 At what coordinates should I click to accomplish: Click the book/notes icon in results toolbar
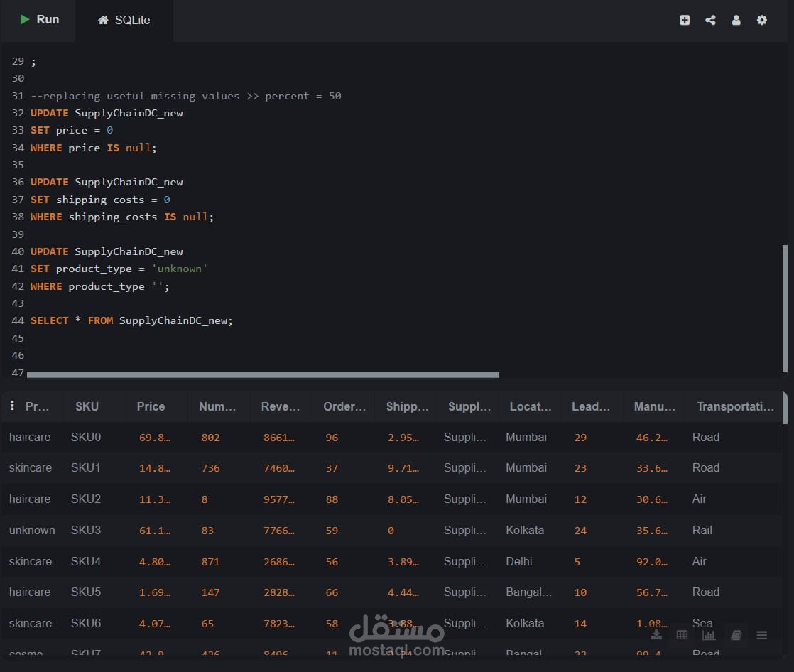point(736,634)
